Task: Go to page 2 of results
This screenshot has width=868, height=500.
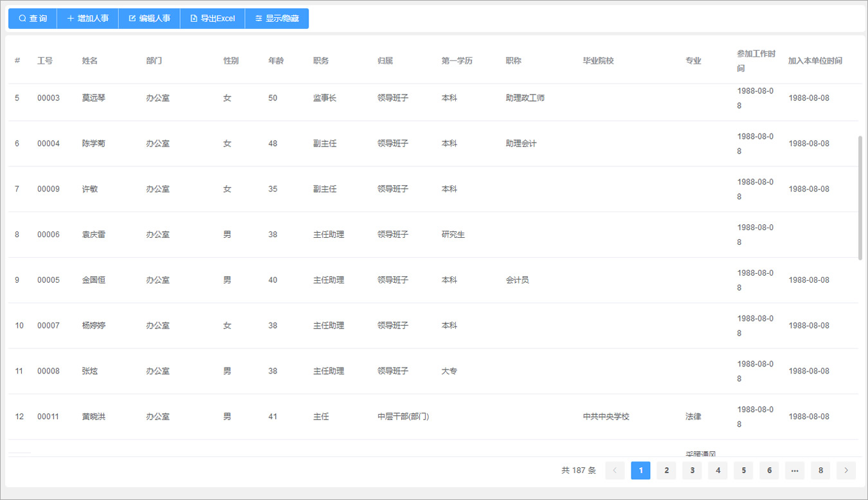Action: click(x=666, y=470)
